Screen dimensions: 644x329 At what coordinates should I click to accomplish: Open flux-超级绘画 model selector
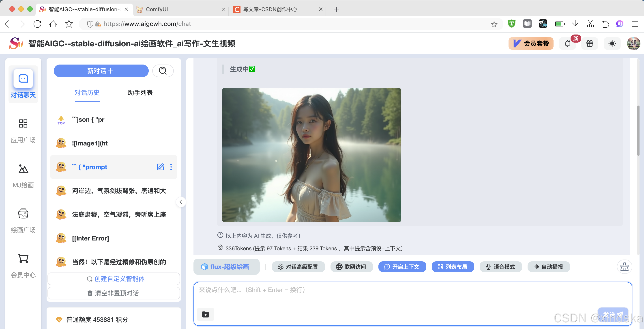[226, 267]
